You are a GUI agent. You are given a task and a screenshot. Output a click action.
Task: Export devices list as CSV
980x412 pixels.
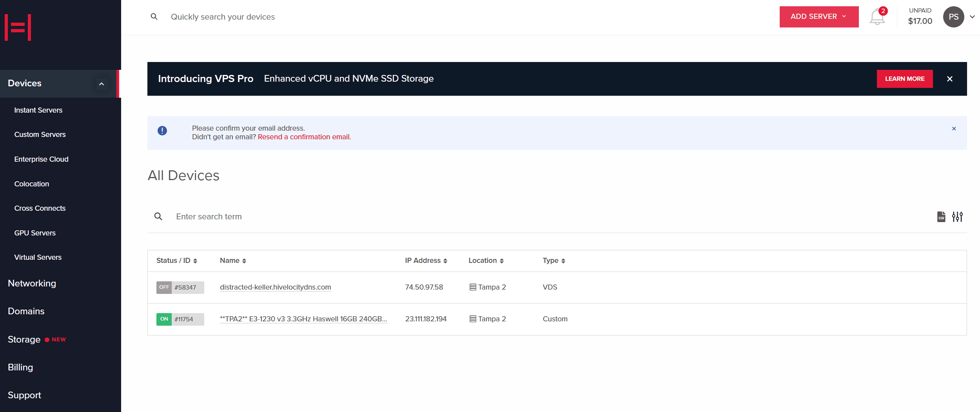941,217
